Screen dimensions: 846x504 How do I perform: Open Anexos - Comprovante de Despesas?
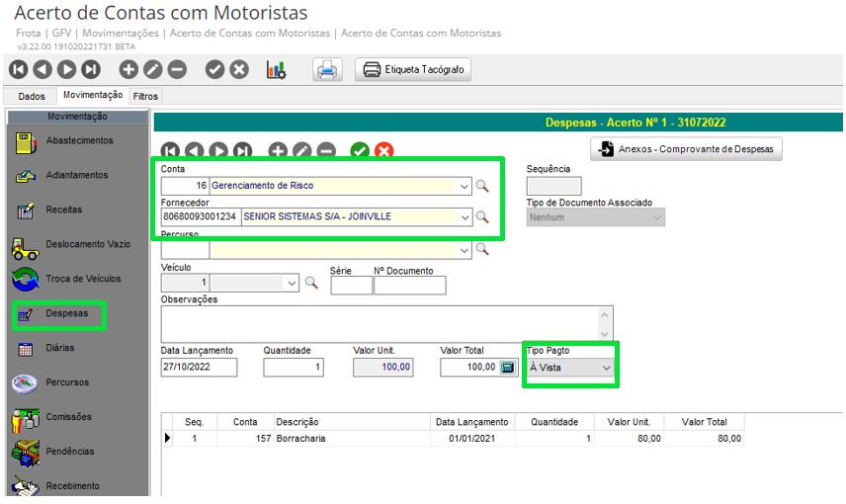[x=686, y=149]
